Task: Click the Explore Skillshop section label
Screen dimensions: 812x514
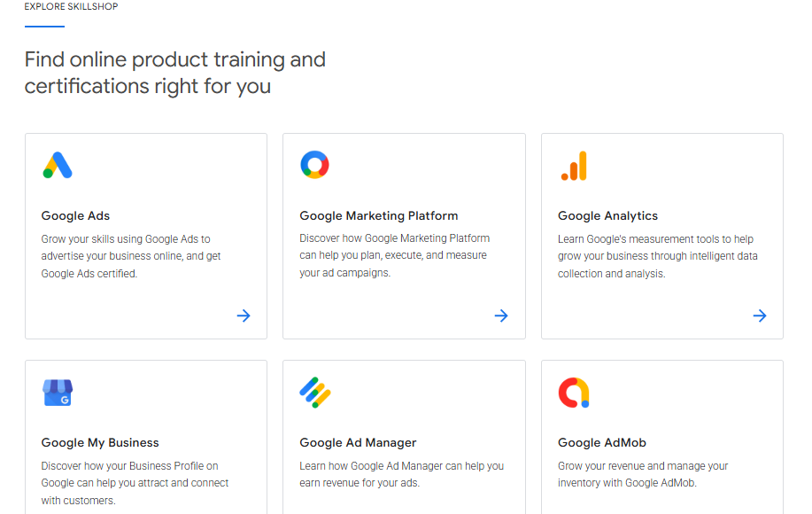Action: pyautogui.click(x=71, y=6)
